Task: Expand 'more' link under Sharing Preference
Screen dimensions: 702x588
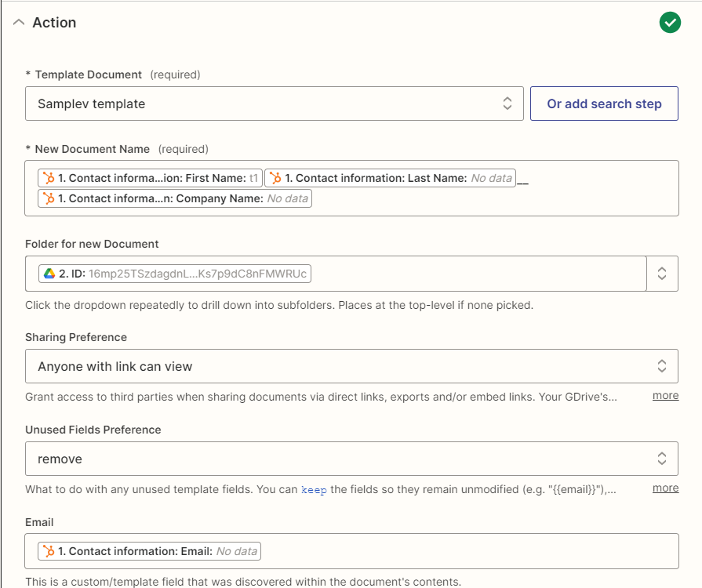Action: tap(665, 396)
